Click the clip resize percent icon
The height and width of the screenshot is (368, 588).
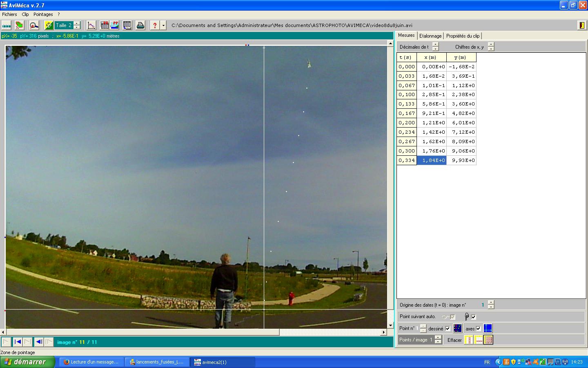tap(19, 25)
